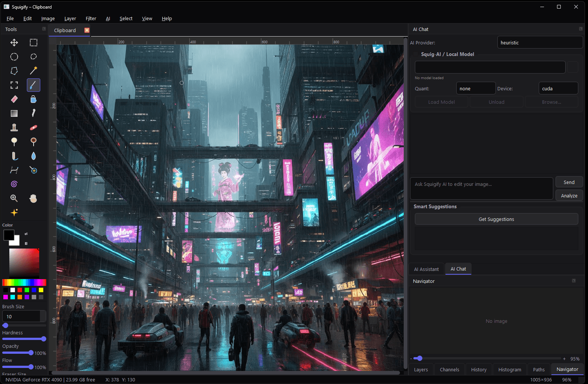Viewport: 588px width, 384px height.
Task: Open the Select menu
Action: click(x=126, y=18)
